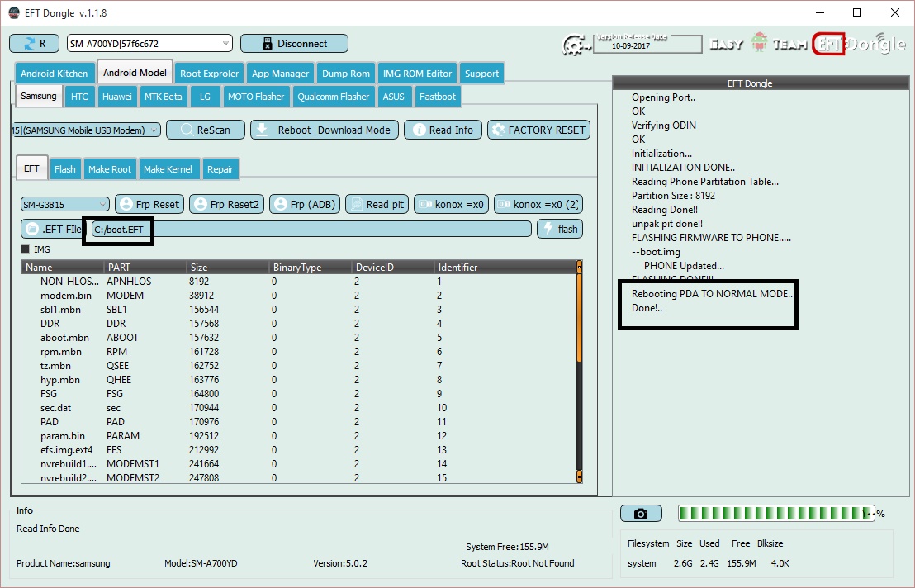Click the Frp Reset2 button
The height and width of the screenshot is (588, 915).
pyautogui.click(x=227, y=204)
